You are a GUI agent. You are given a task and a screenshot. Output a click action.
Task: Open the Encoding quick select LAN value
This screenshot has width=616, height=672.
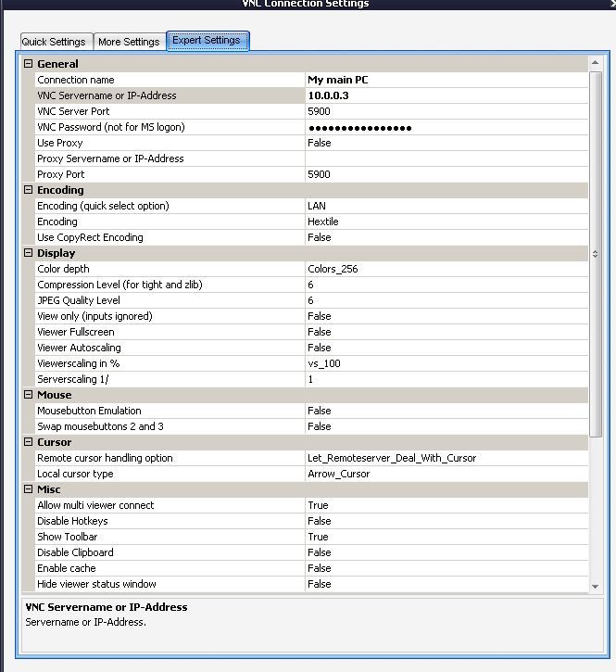(446, 206)
